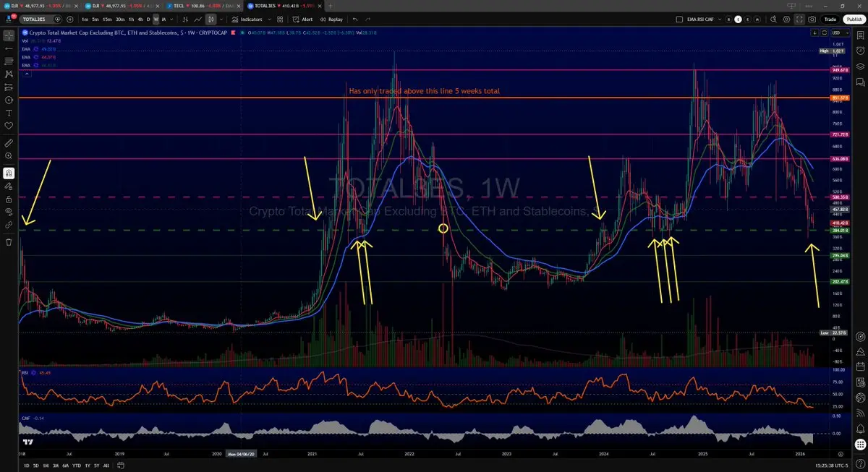The height and width of the screenshot is (472, 868).
Task: Open the quick search icon
Action: (x=773, y=20)
